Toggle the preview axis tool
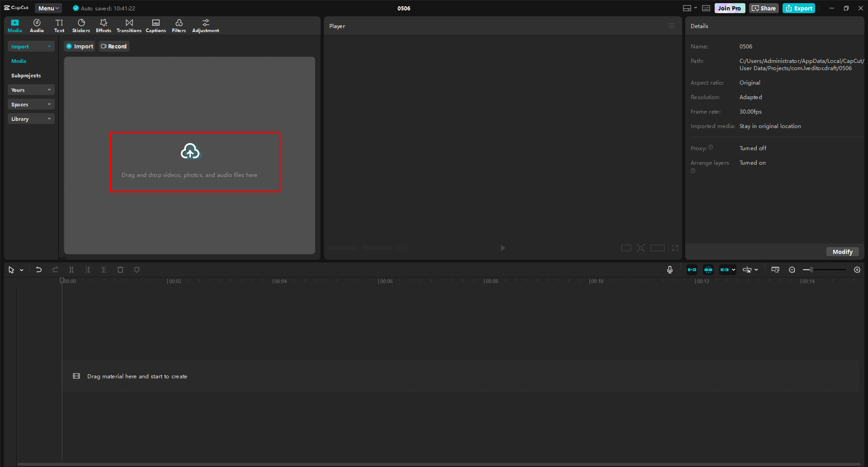Screen dimensions: 868x467 (747, 270)
